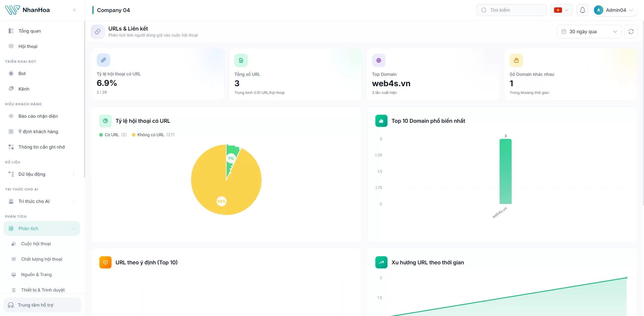Click the web4s.vn green bar
Image resolution: width=644 pixels, height=316 pixels.
point(505,171)
